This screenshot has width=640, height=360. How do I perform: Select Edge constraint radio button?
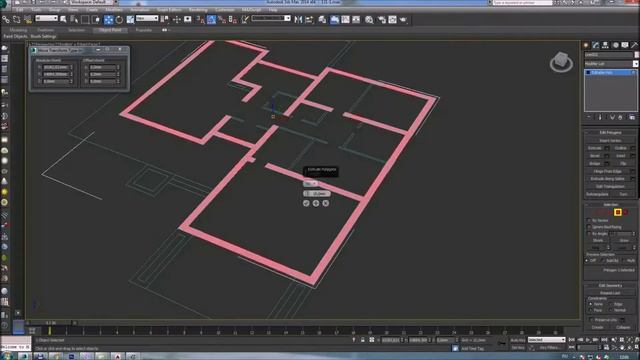pos(611,304)
